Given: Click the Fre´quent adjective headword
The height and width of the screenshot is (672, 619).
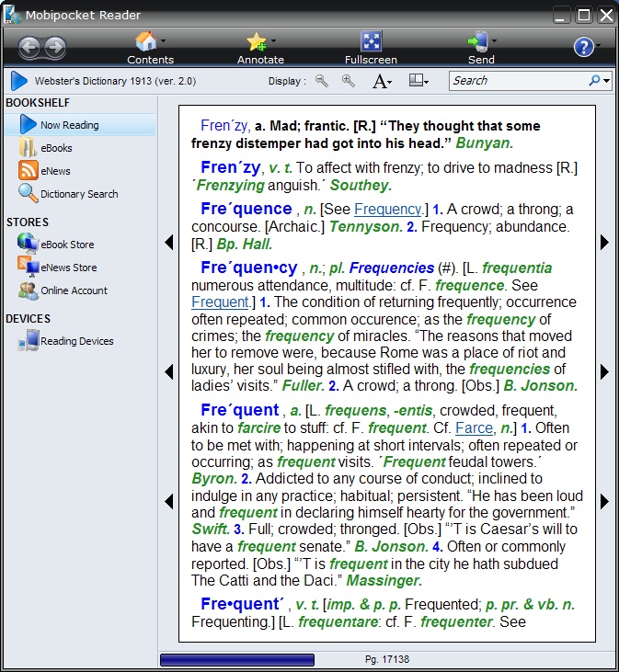Looking at the screenshot, I should pos(240,410).
